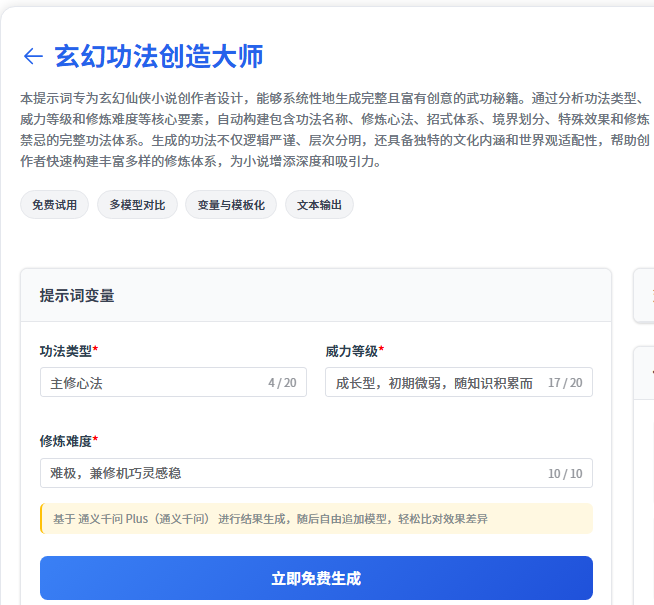The image size is (654, 605).
Task: Focus the 功法类型 input field
Action: [x=150, y=382]
